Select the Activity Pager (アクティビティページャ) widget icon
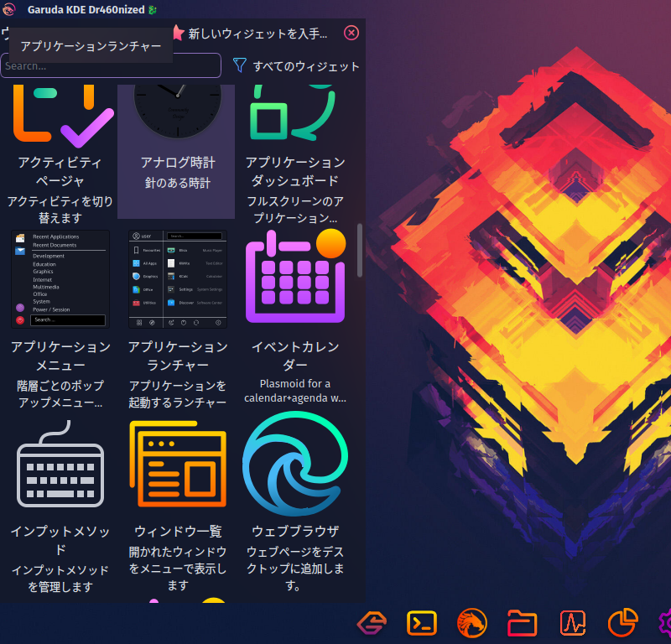Image resolution: width=671 pixels, height=644 pixels. [60, 114]
